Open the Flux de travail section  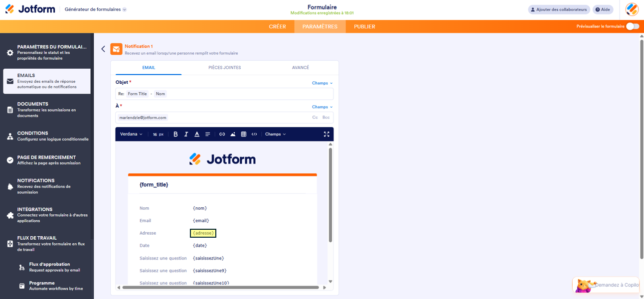tap(47, 244)
